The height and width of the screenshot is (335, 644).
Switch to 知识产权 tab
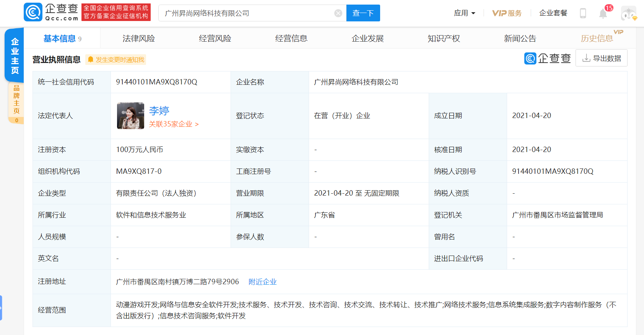tap(444, 38)
